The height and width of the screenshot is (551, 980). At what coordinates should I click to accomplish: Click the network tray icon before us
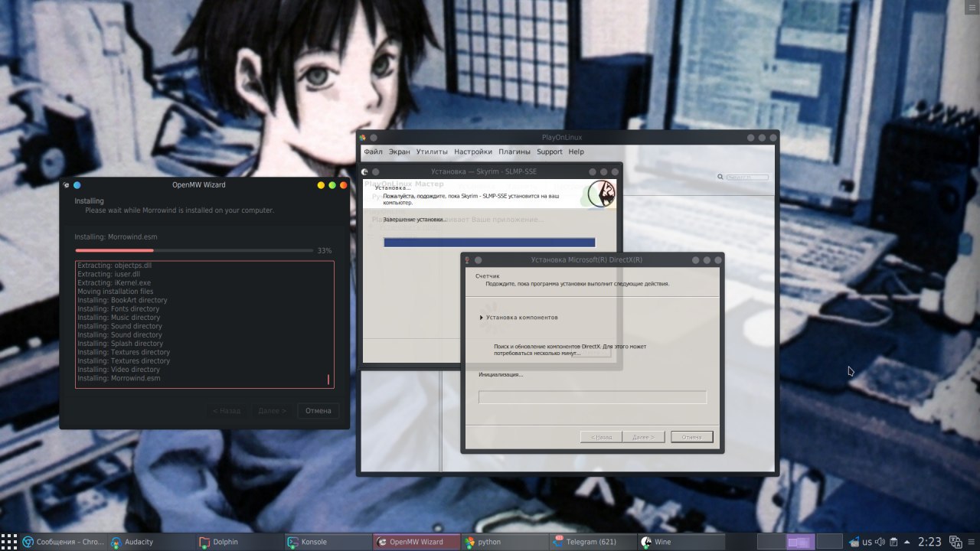pos(854,542)
